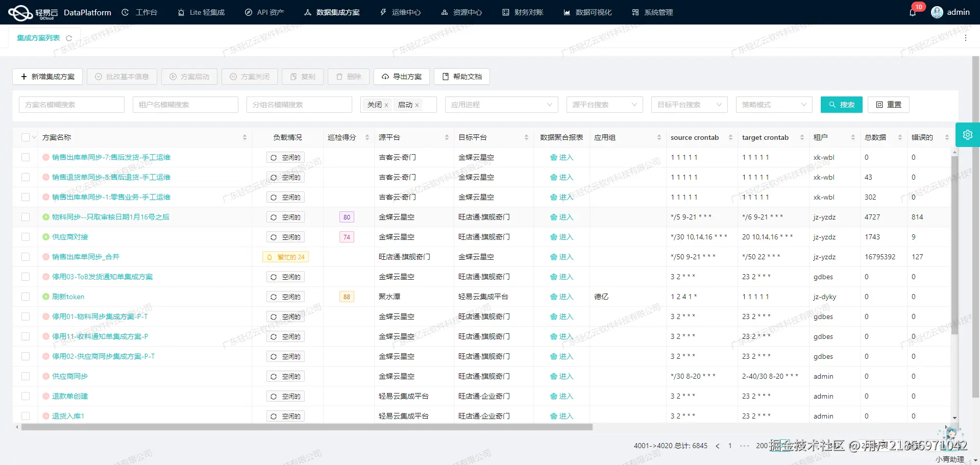Remove the 关闭 filter tag
The height and width of the screenshot is (465, 980).
point(386,105)
